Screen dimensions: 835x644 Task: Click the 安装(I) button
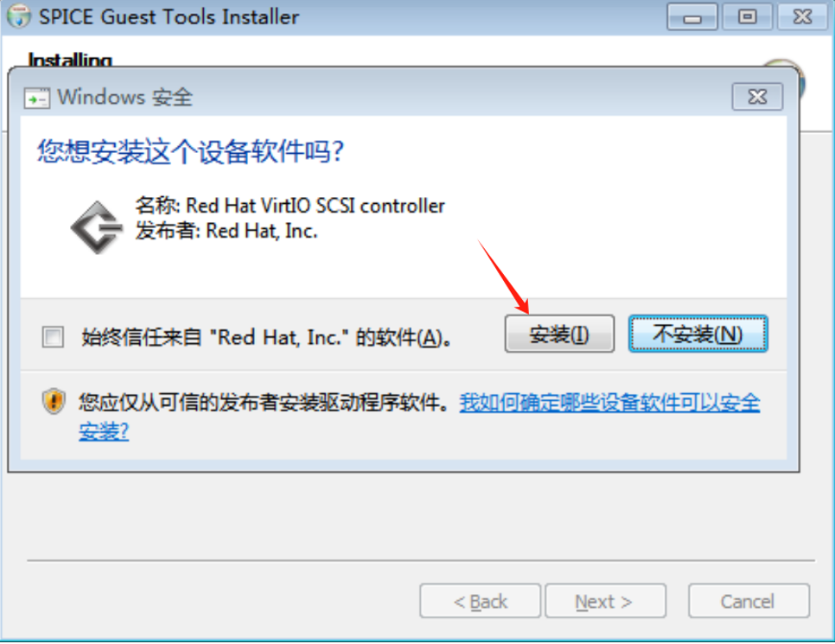point(559,334)
